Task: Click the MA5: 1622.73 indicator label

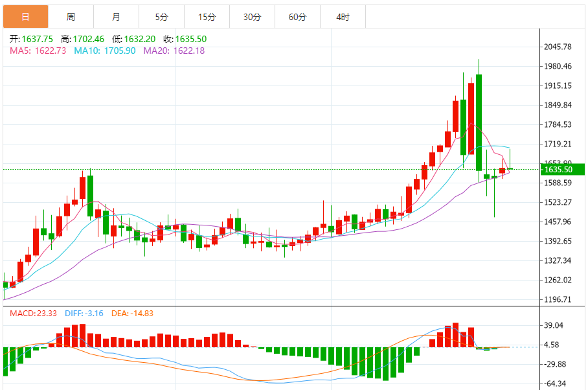Action: [x=38, y=51]
